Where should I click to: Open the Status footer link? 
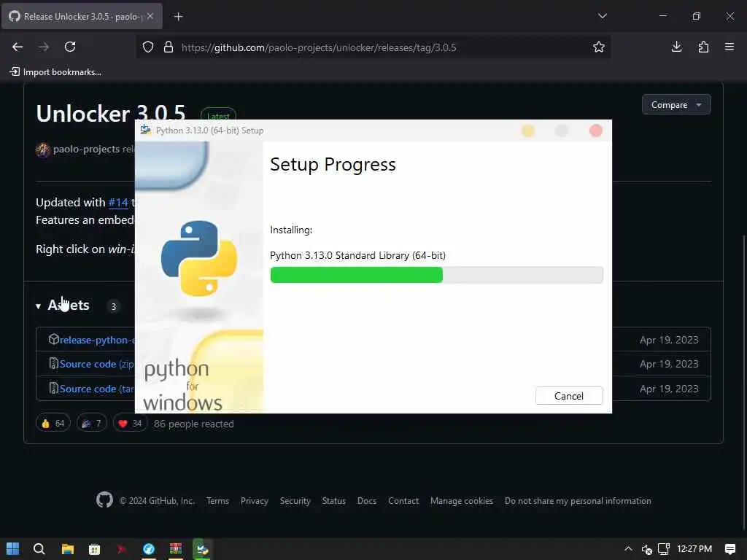(x=333, y=501)
